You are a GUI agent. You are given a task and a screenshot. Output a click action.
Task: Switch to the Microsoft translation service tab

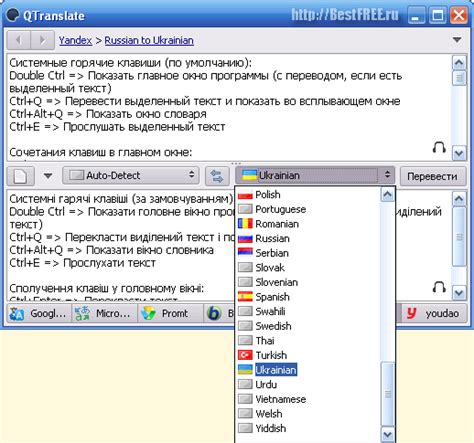[104, 313]
